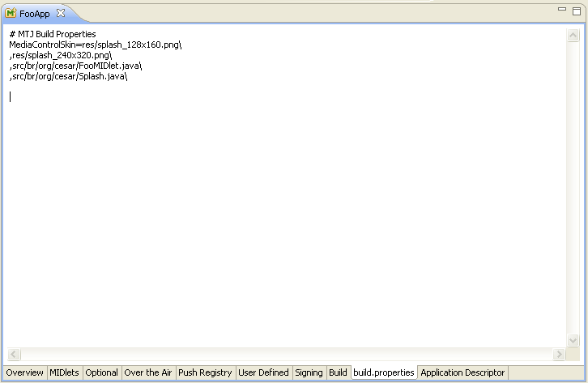Click the build.properties tab
The width and height of the screenshot is (588, 383).
[384, 372]
